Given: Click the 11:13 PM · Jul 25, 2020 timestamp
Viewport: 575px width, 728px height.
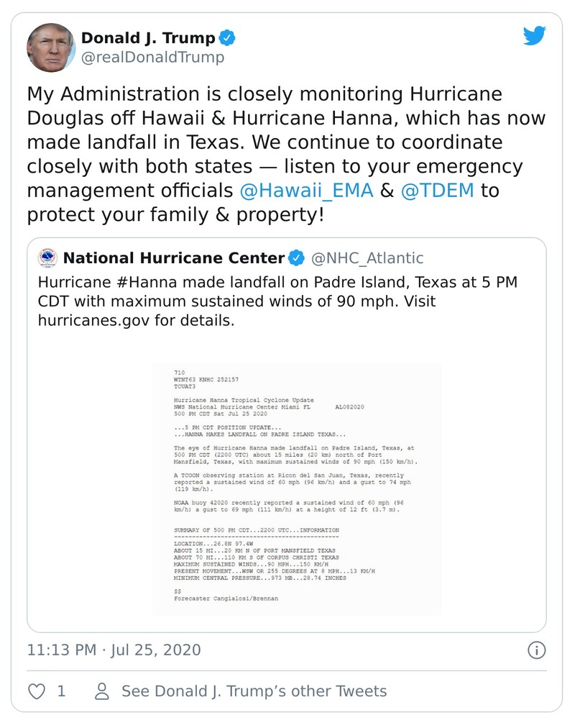Looking at the screenshot, I should (x=114, y=650).
